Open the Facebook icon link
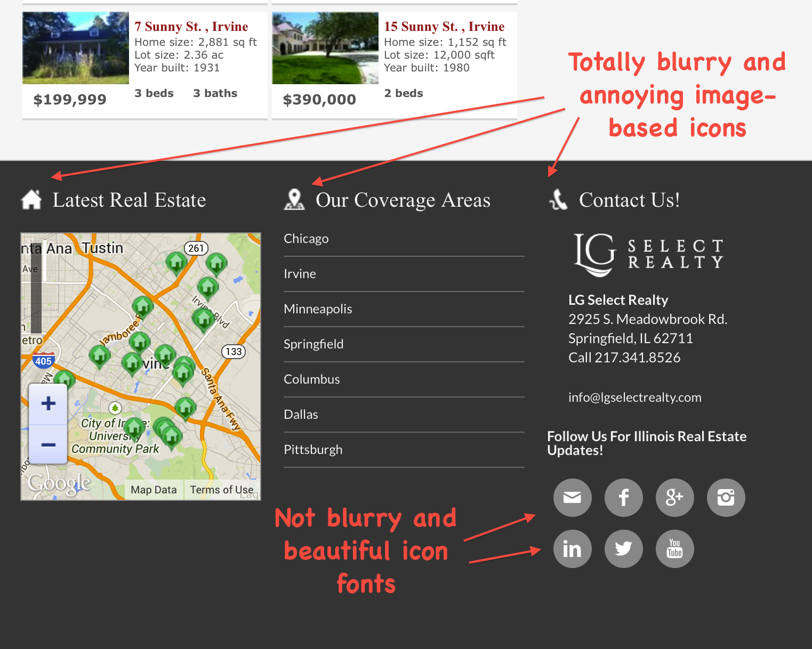The width and height of the screenshot is (812, 649). click(x=623, y=498)
